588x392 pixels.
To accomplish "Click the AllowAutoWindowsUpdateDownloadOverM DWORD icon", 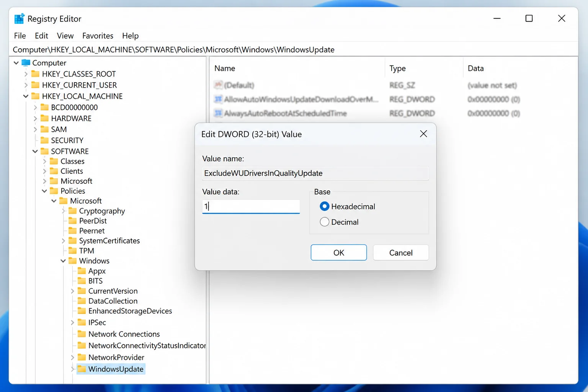I will coord(218,99).
